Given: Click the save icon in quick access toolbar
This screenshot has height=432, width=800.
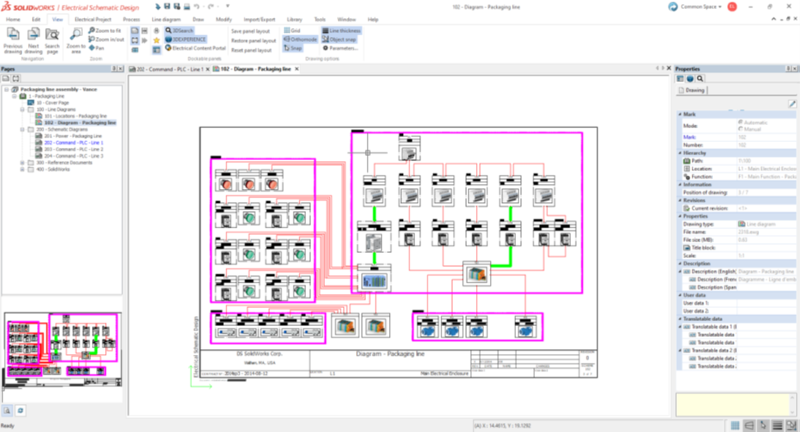Looking at the screenshot, I should (167, 7).
